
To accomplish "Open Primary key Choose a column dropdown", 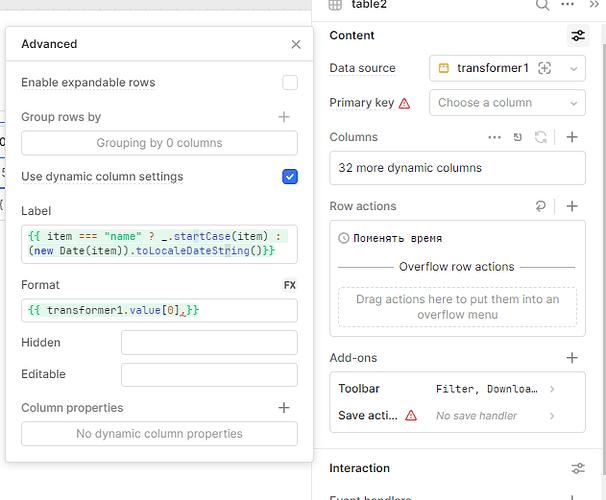I will pos(507,102).
